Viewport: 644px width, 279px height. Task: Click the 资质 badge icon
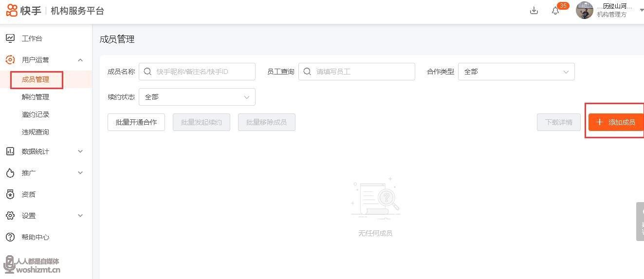click(10, 194)
